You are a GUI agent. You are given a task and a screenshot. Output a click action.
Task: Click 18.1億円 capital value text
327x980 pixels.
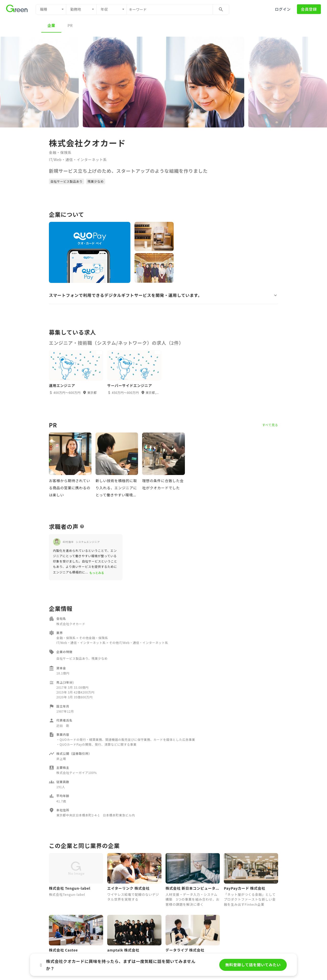pyautogui.click(x=63, y=673)
